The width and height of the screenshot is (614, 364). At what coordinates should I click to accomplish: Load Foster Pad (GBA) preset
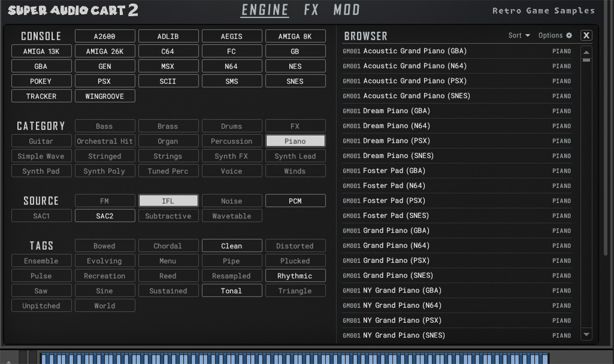(x=457, y=170)
